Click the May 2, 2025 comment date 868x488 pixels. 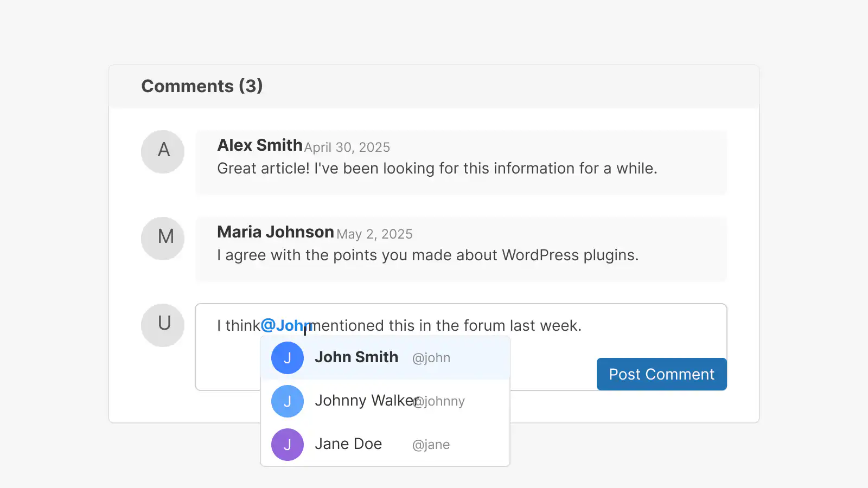pyautogui.click(x=374, y=234)
